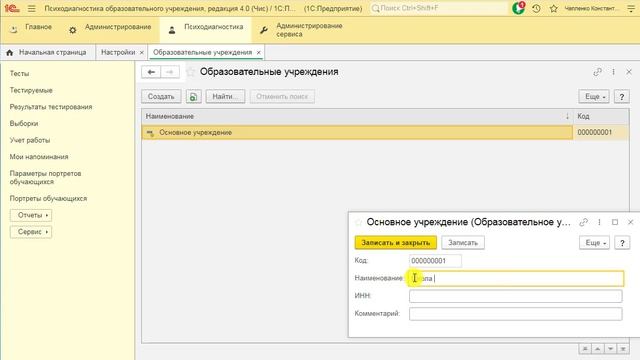
Task: Open Результаты тестирования link
Action: tap(51, 107)
